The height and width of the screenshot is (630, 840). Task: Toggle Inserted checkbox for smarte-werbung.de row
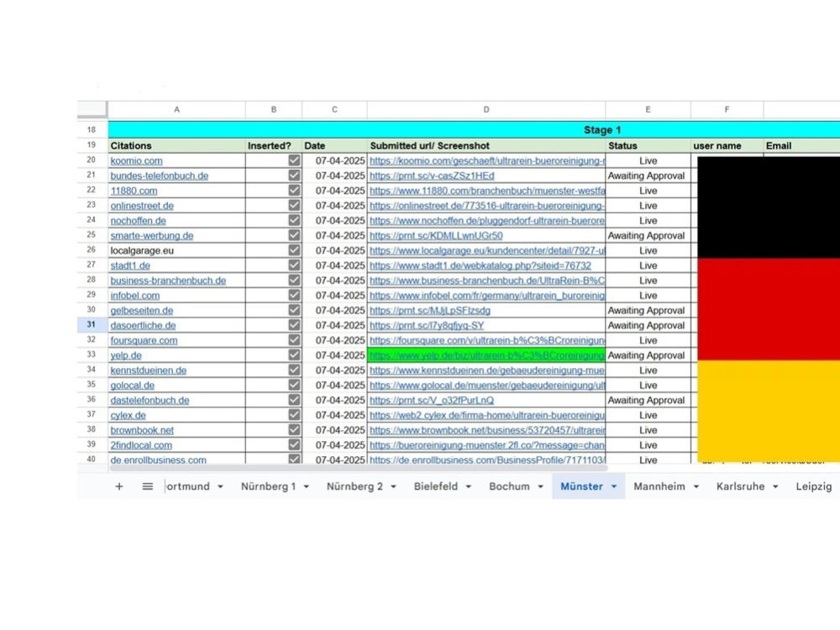pos(294,235)
